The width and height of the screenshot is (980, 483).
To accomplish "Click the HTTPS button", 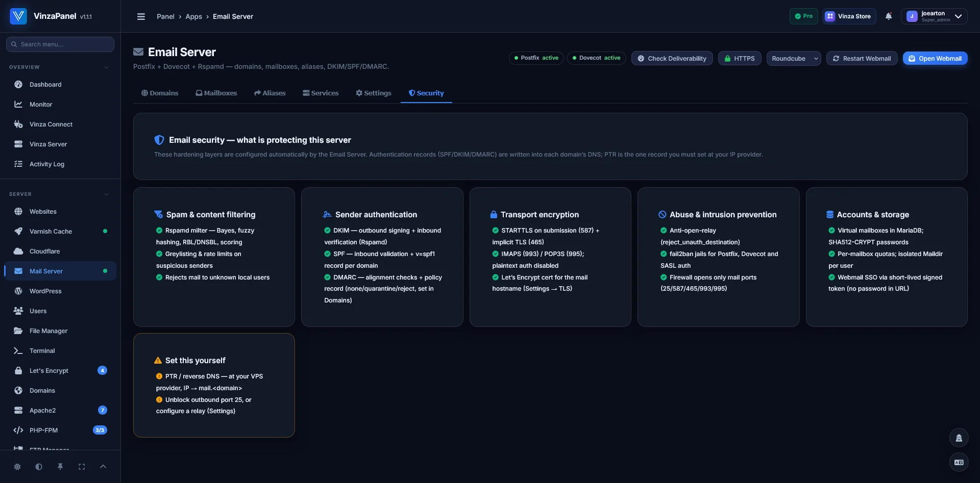I will [x=740, y=59].
